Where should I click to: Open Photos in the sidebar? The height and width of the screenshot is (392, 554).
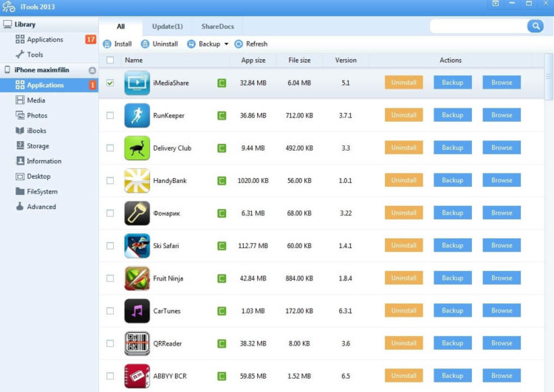coord(49,115)
